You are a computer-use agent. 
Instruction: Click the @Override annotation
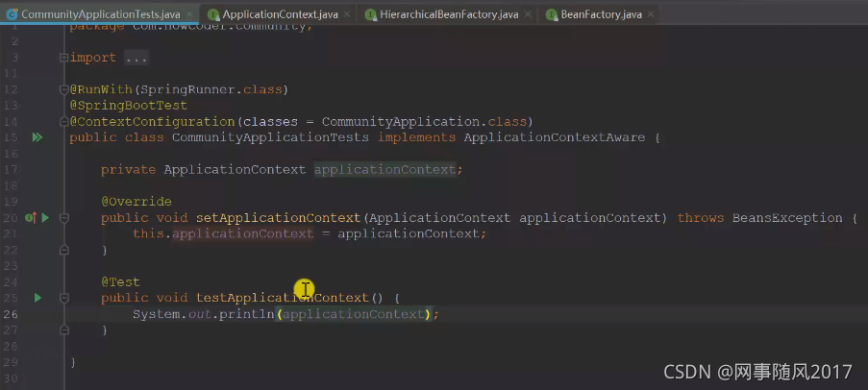tap(136, 202)
